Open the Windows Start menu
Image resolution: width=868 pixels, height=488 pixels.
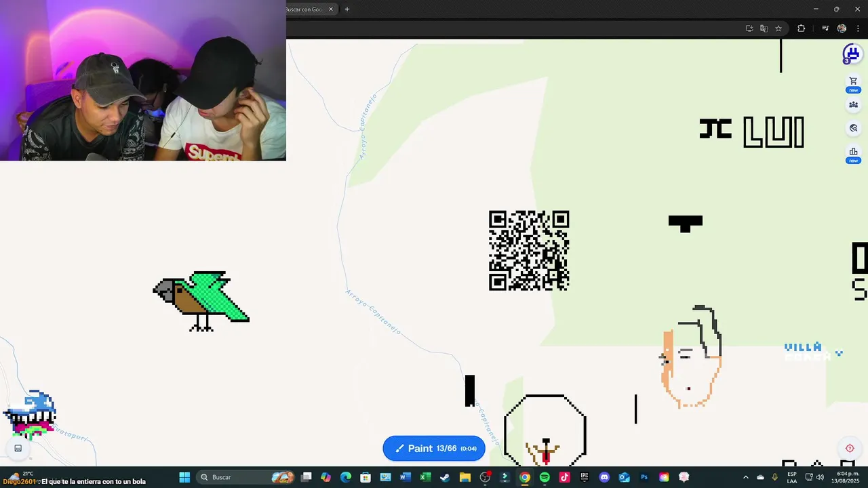[184, 477]
